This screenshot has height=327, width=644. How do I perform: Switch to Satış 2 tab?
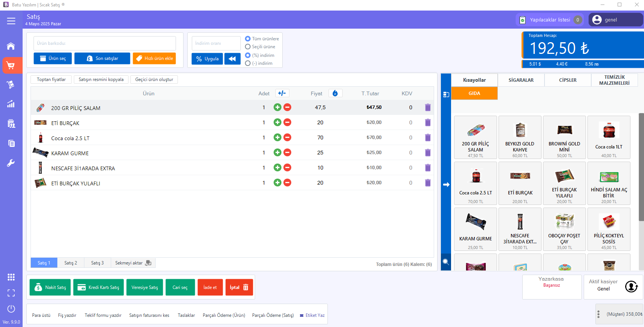(70, 263)
